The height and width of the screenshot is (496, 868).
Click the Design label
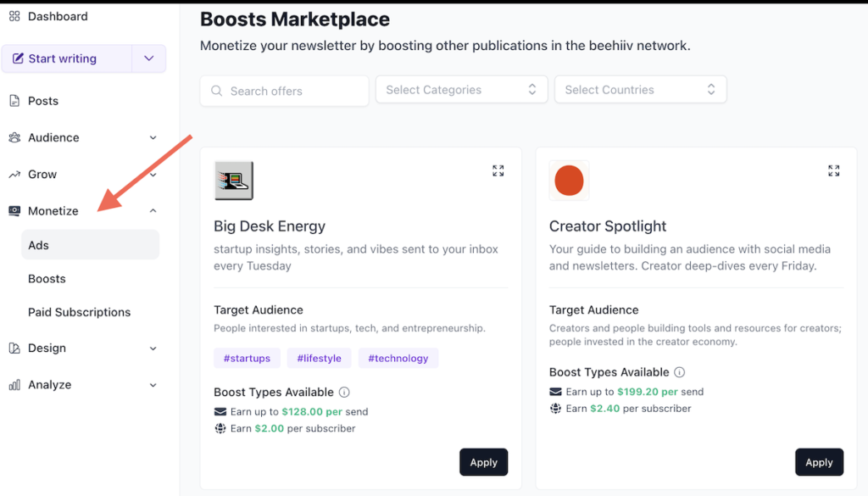tap(47, 348)
